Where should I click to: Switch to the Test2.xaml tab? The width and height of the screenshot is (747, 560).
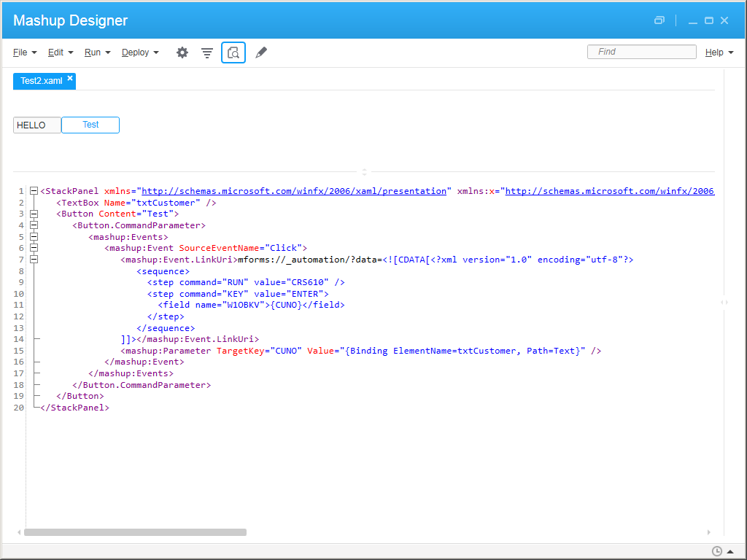coord(41,81)
